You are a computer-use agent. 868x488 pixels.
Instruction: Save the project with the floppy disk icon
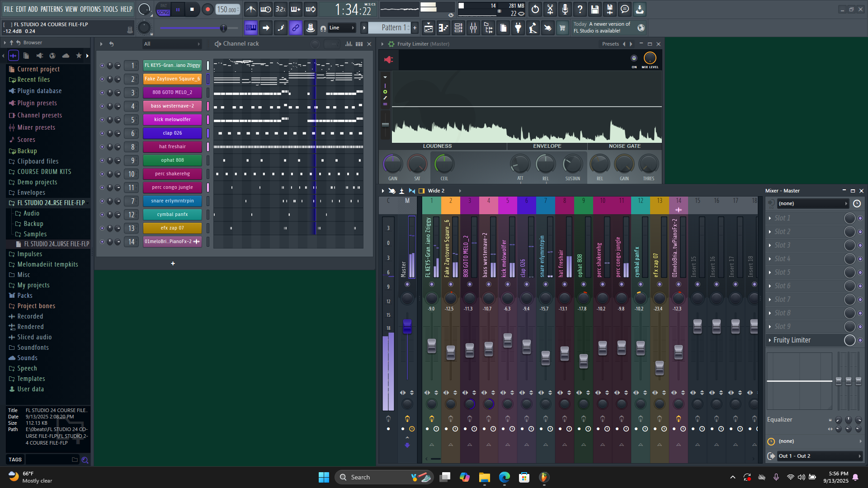point(595,9)
